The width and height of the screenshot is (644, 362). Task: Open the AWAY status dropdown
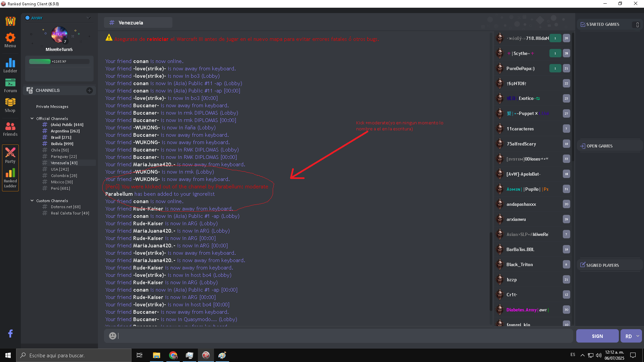[89, 18]
